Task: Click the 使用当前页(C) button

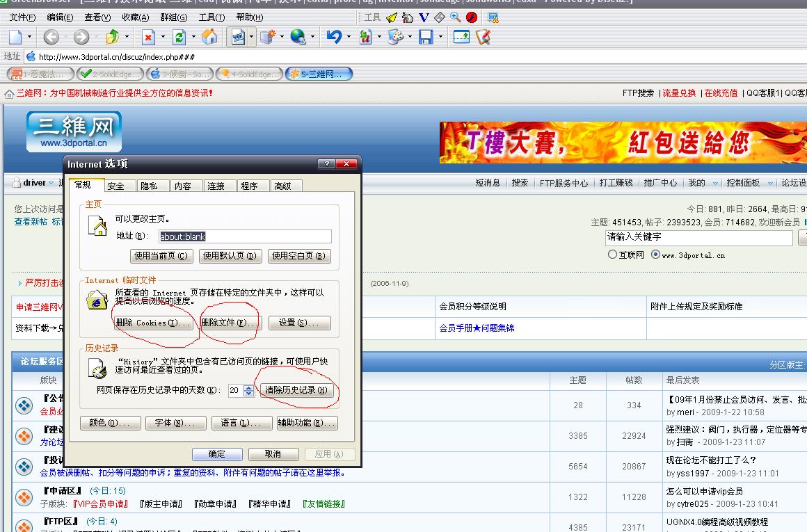Action: tap(161, 256)
